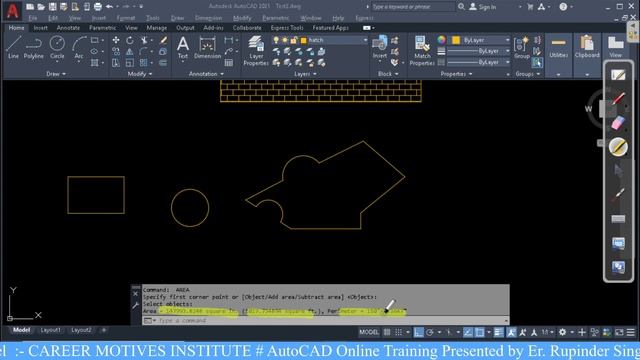Select the Polyline tool
The width and height of the screenshot is (640, 360).
33,47
